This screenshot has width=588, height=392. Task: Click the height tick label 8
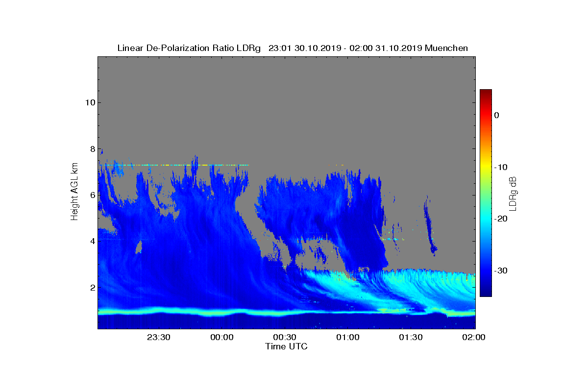pyautogui.click(x=92, y=148)
